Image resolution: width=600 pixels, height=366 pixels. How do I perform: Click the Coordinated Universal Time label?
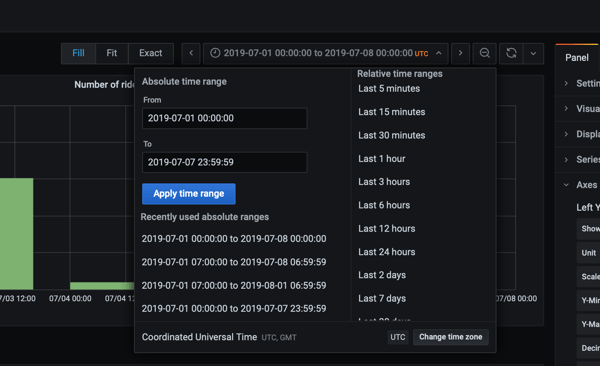pos(199,337)
